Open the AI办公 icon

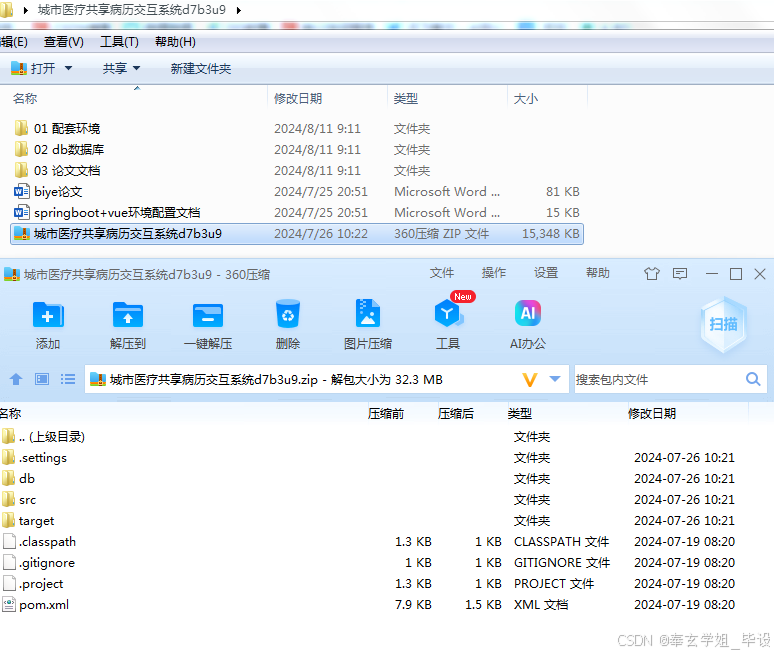point(528,313)
